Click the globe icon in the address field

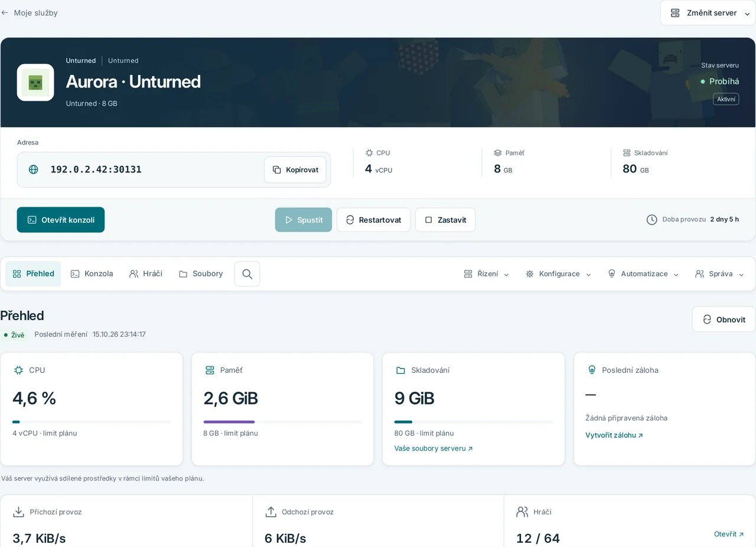point(34,170)
